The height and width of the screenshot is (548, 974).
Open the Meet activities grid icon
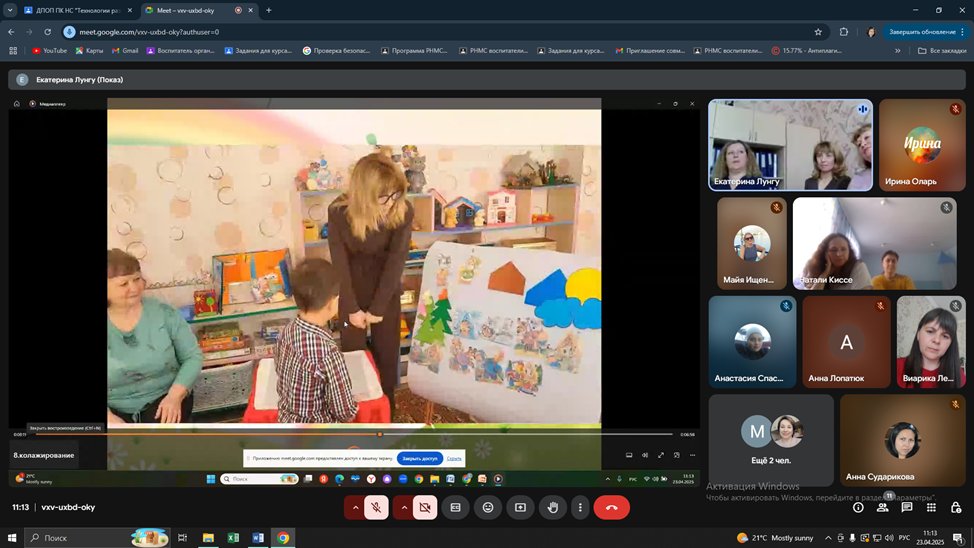[931, 508]
